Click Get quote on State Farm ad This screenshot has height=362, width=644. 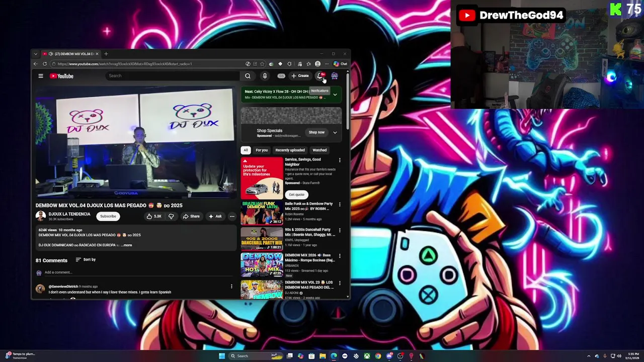pos(296,195)
